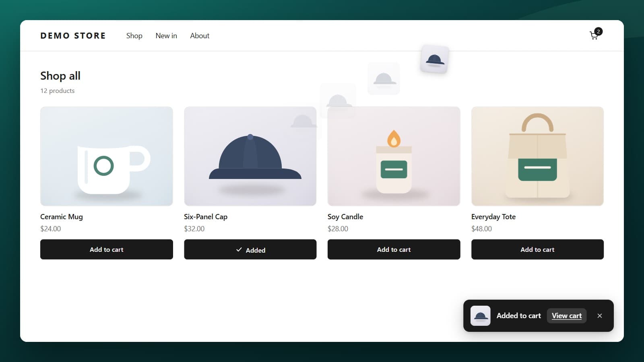Click the Ceramic Mug product title
Viewport: 644px width, 362px height.
pos(62,216)
